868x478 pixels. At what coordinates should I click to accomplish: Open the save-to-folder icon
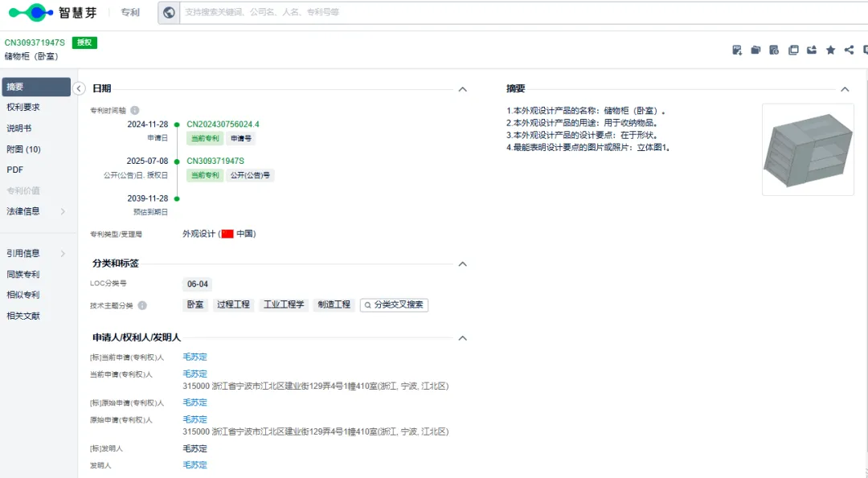[x=755, y=51]
